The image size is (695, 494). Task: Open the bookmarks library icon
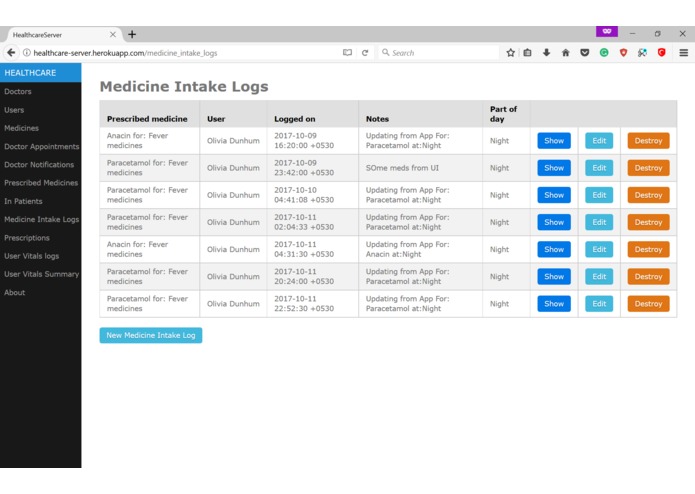[527, 53]
